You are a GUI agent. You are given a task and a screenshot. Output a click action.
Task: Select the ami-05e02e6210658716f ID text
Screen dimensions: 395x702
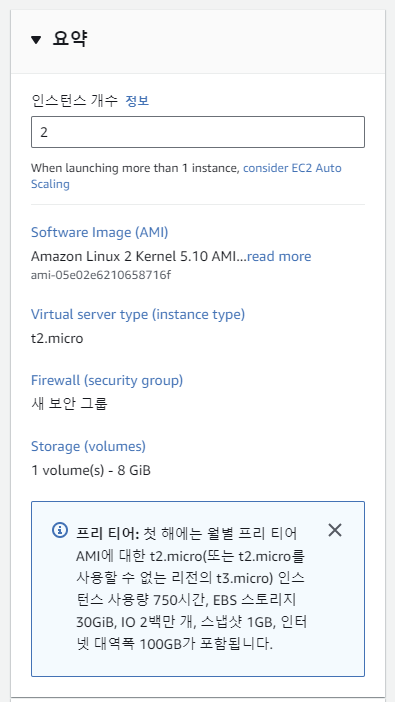pos(101,275)
